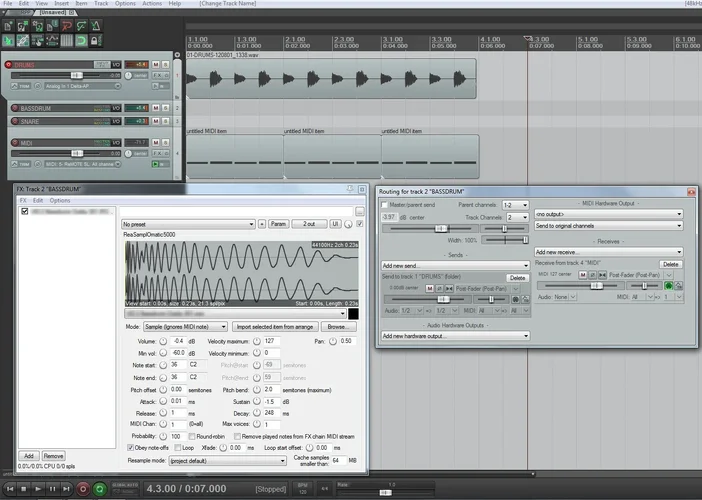Open the Options menu in FX window
The image size is (702, 500).
click(x=60, y=201)
